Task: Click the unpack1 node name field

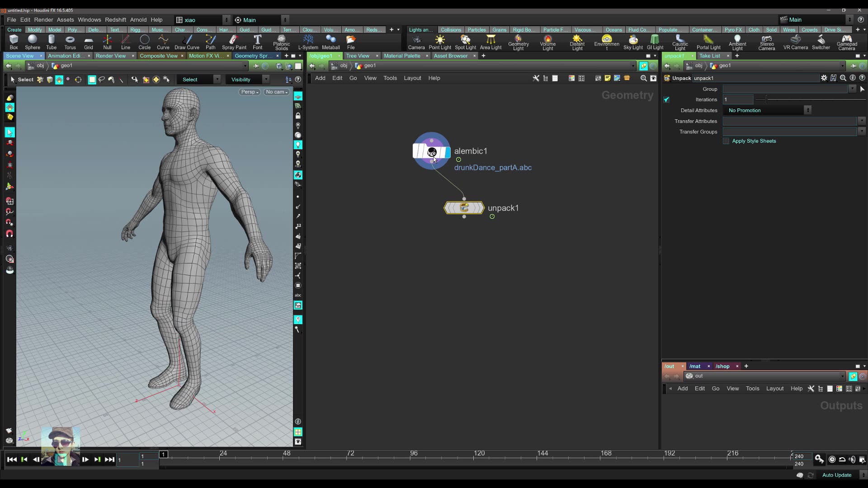Action: point(755,78)
